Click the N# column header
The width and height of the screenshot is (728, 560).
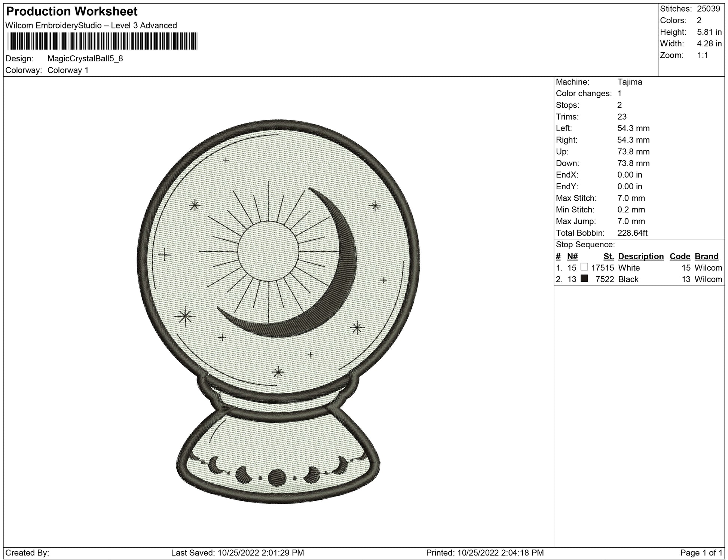[x=572, y=256]
